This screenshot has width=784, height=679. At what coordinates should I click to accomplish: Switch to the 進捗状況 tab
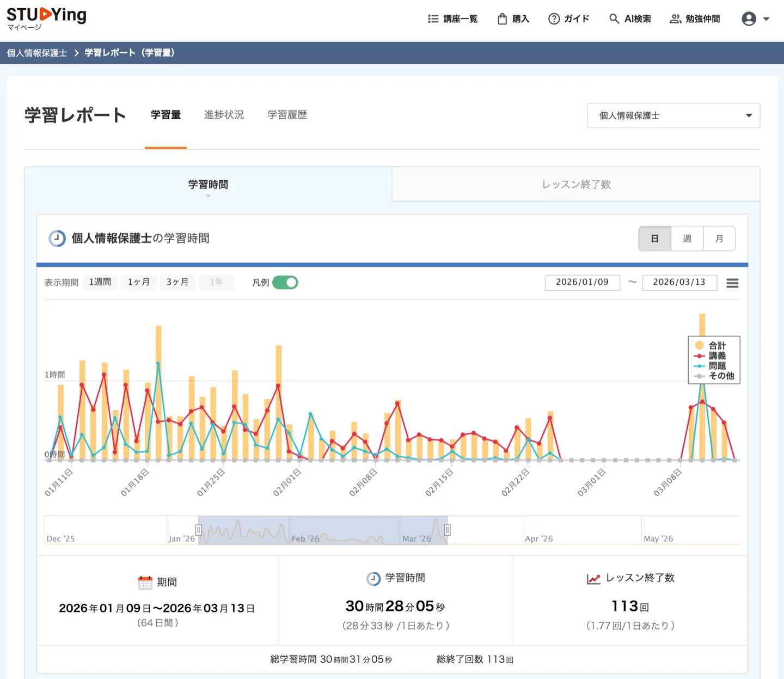pos(224,115)
